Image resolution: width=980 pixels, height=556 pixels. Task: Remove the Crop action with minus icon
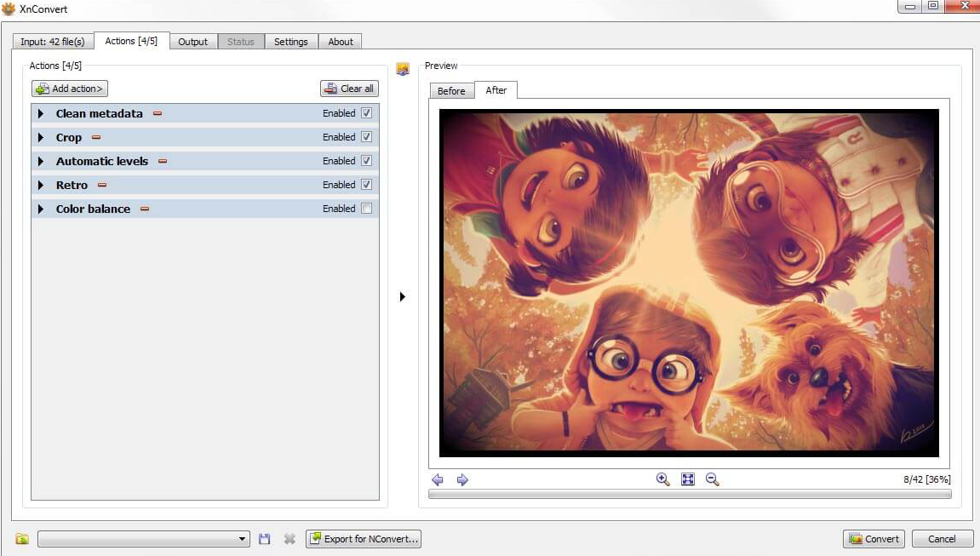[96, 137]
